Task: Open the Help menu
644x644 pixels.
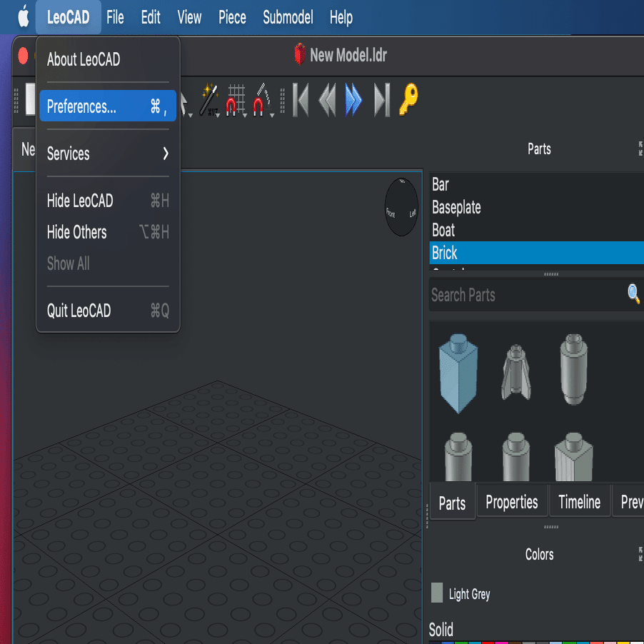Action: tap(341, 17)
